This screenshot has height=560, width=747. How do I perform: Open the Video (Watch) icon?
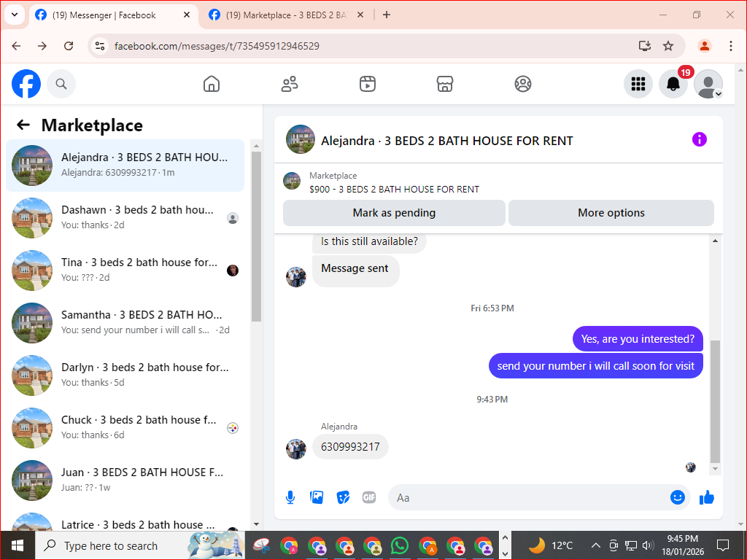pos(368,85)
